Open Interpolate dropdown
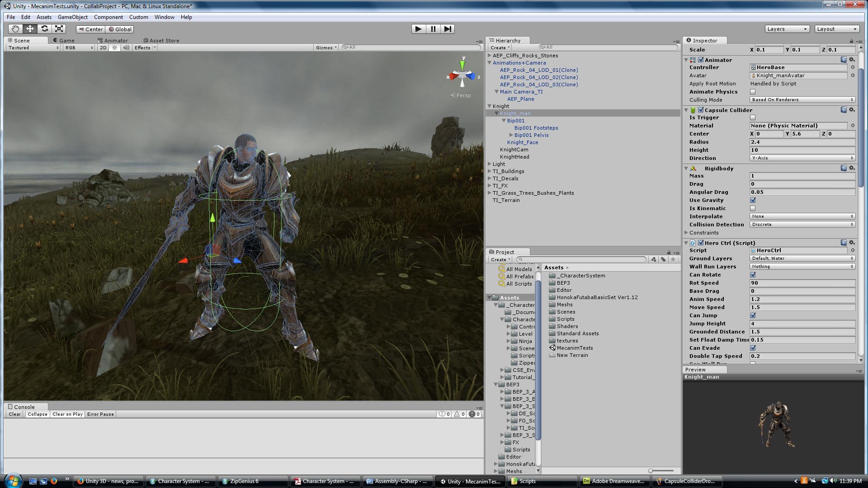Image resolution: width=868 pixels, height=488 pixels. click(802, 216)
